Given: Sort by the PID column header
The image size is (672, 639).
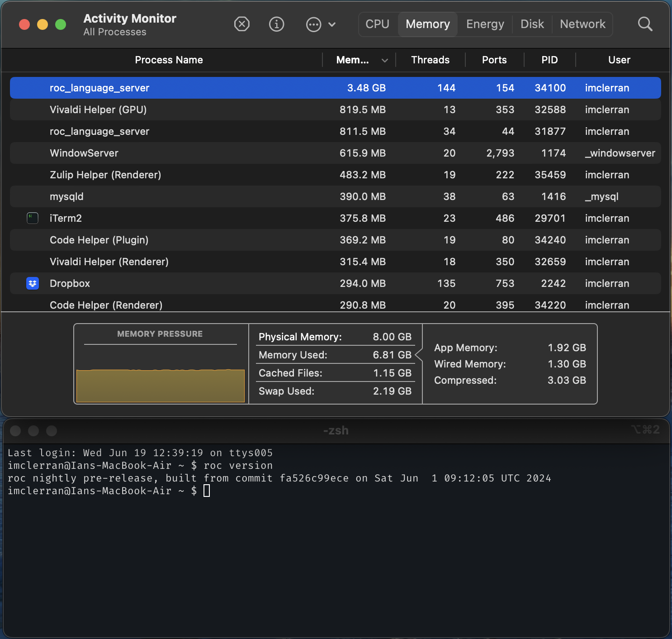Looking at the screenshot, I should (x=549, y=60).
